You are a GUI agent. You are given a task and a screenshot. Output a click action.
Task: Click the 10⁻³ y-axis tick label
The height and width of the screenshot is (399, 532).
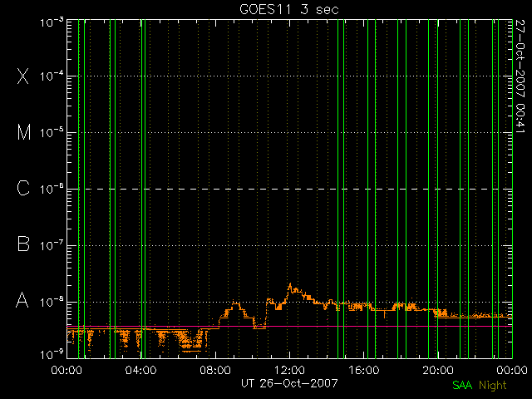[x=52, y=22]
